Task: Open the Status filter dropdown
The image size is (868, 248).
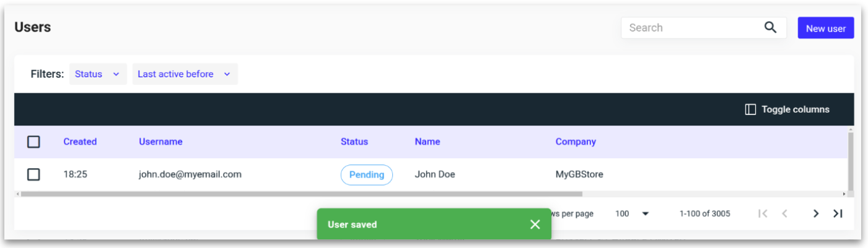Action: [98, 74]
